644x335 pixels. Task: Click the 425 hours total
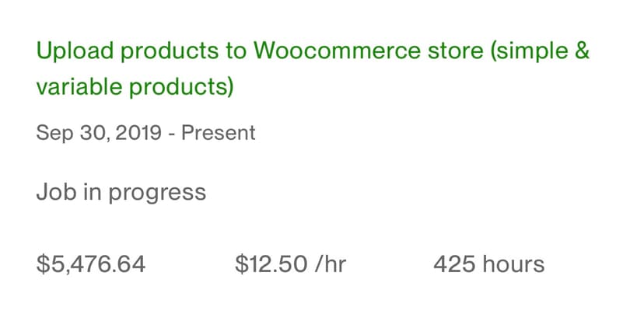[x=488, y=265]
